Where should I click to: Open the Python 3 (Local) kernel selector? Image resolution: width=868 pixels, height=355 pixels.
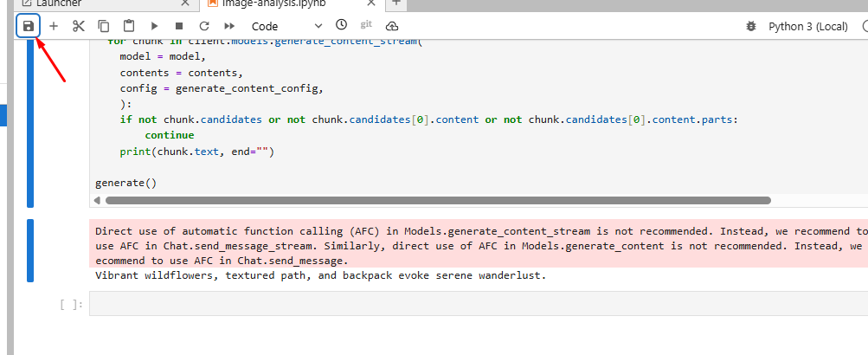point(807,26)
